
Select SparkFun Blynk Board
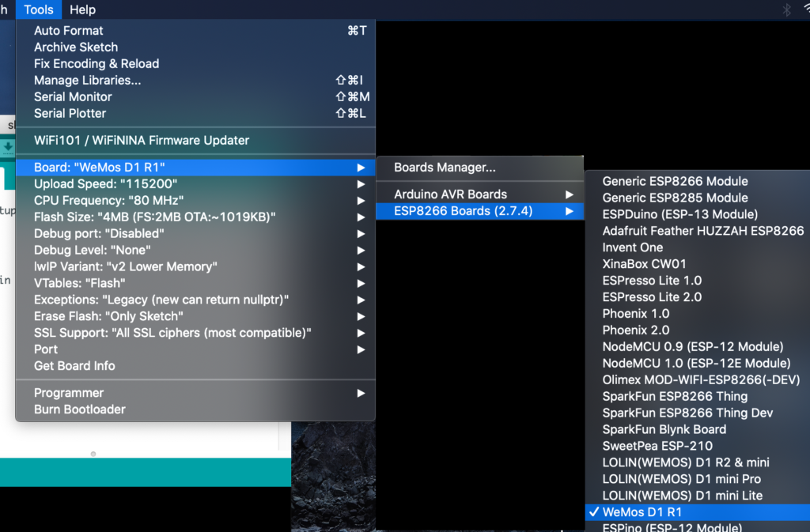tap(698, 428)
